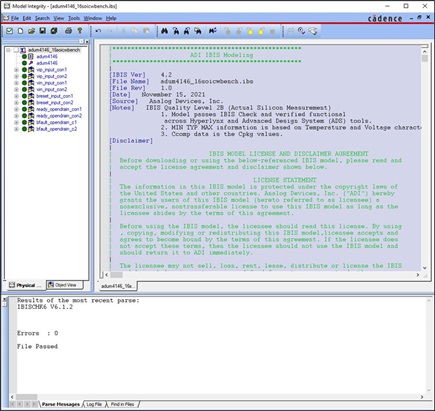
Task: Open the Tools menu
Action: (x=74, y=18)
